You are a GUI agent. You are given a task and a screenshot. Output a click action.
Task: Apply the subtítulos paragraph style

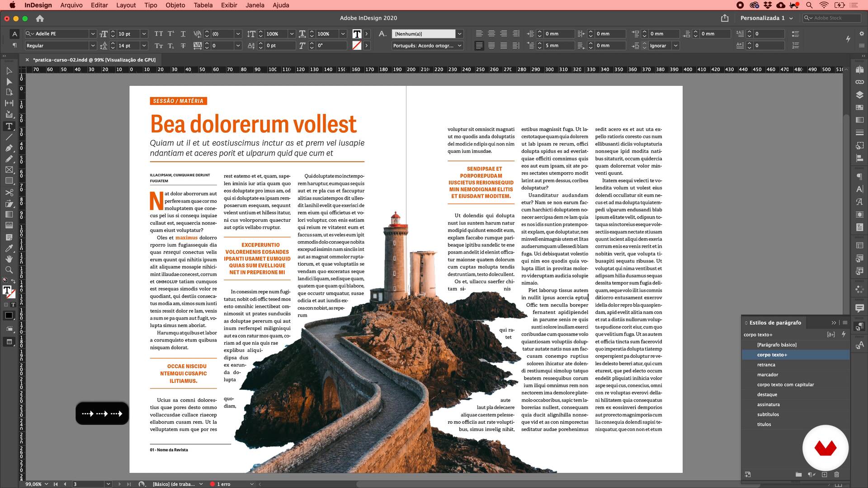pyautogui.click(x=796, y=414)
